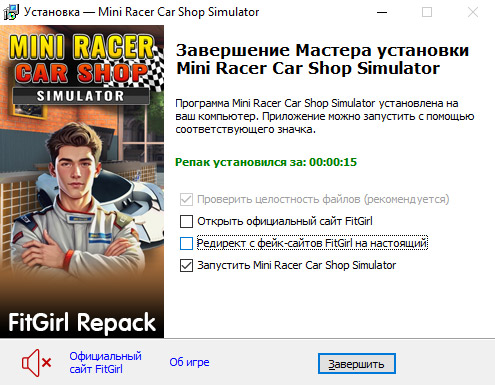Minimize the installer window
This screenshot has width=495, height=385.
tap(382, 12)
